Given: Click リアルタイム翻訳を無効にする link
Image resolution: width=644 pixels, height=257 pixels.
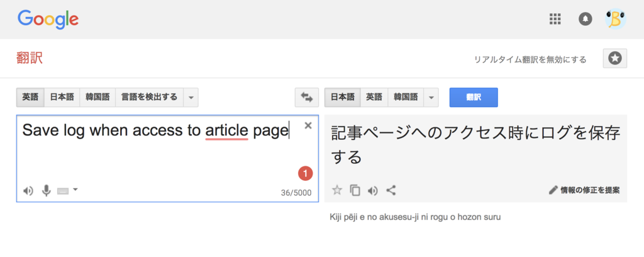Looking at the screenshot, I should 530,60.
